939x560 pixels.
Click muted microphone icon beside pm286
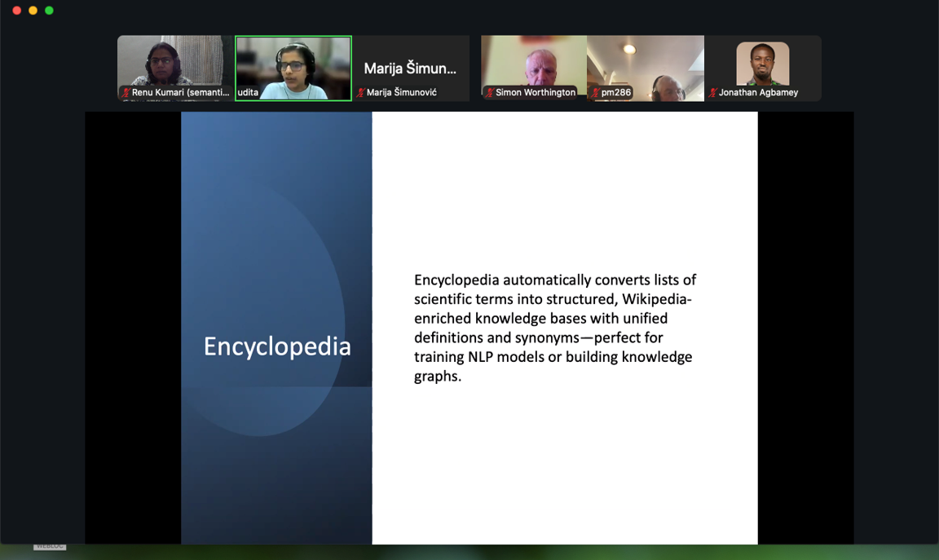tap(595, 92)
